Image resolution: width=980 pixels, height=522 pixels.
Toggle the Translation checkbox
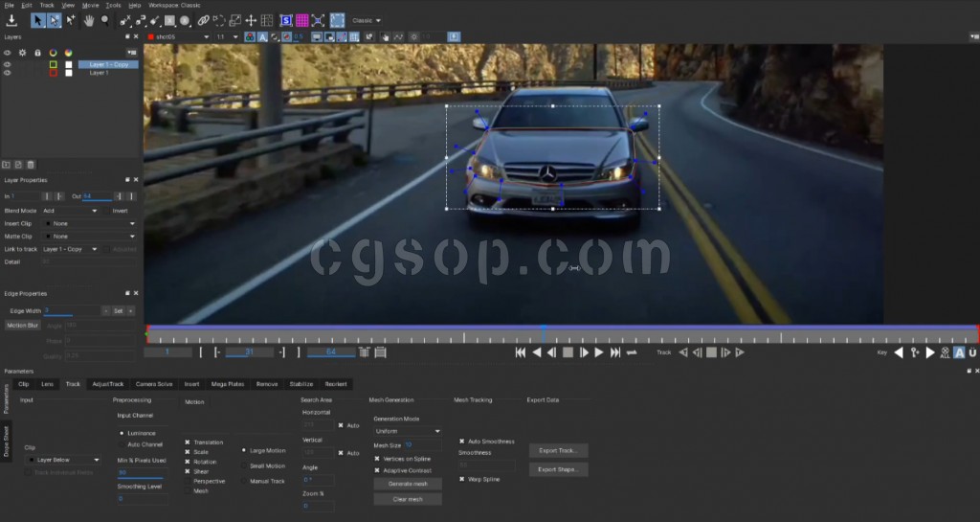[188, 442]
